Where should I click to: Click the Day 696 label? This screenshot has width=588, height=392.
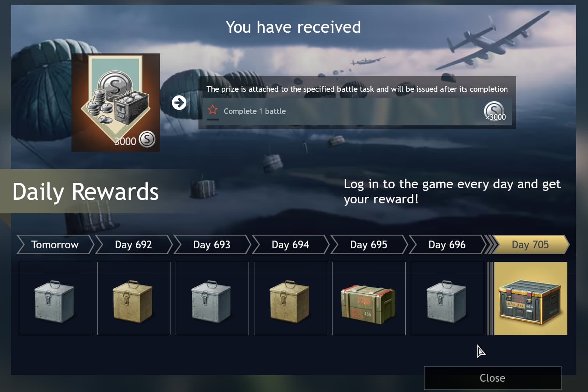(x=447, y=245)
